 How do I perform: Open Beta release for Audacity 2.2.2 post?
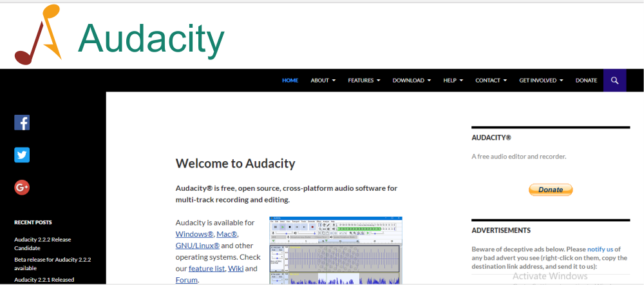[x=53, y=264]
